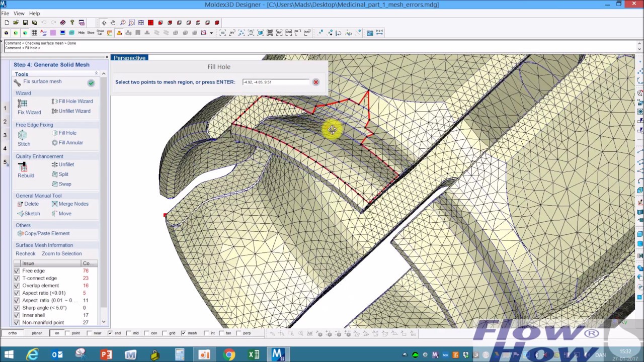The width and height of the screenshot is (644, 362).
Task: Select the Zoom magnifier tool
Action: 122,23
